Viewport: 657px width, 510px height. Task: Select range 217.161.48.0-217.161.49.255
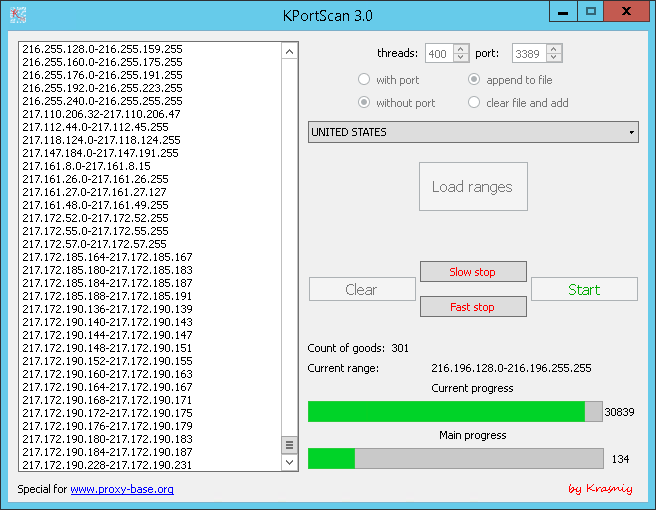tap(95, 205)
